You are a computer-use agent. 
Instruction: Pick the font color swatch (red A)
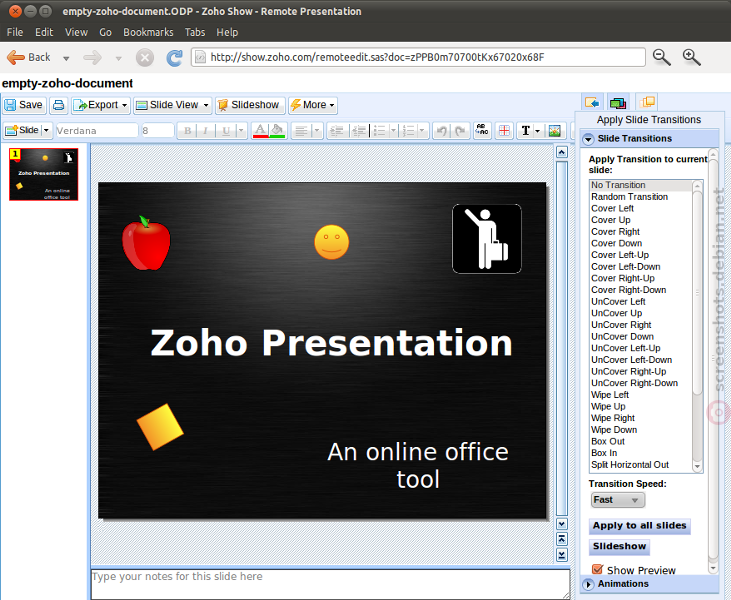pyautogui.click(x=260, y=131)
